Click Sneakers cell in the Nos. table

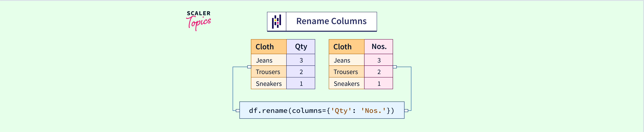(x=347, y=84)
